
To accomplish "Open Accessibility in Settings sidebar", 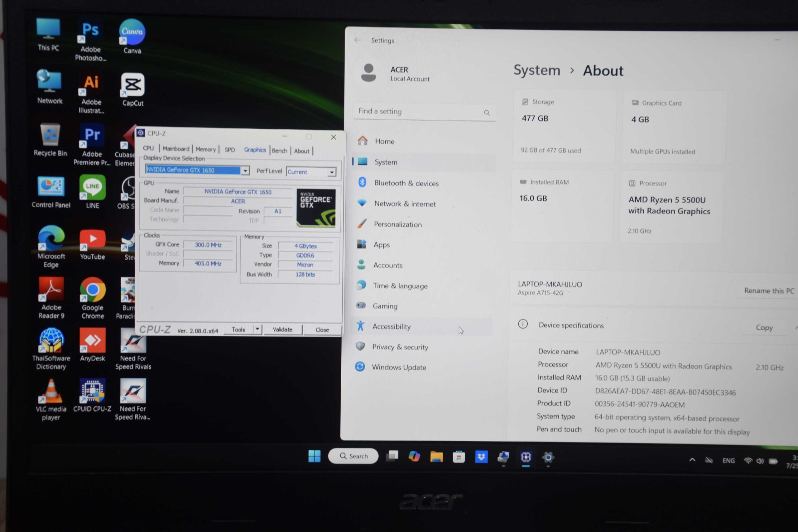I will 421,326.
